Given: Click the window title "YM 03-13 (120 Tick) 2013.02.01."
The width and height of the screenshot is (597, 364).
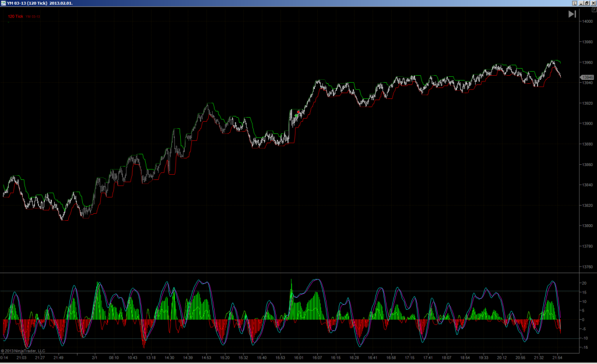Looking at the screenshot, I should tap(40, 3).
